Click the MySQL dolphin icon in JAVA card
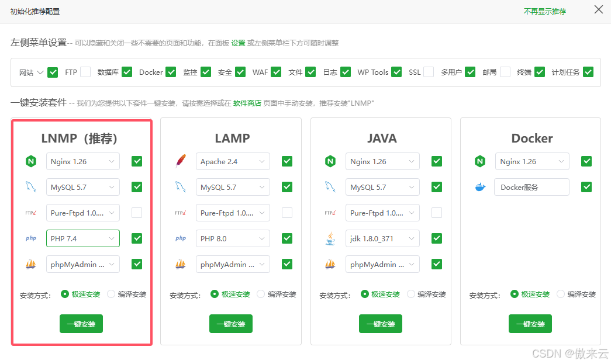611x364 pixels. 330,187
